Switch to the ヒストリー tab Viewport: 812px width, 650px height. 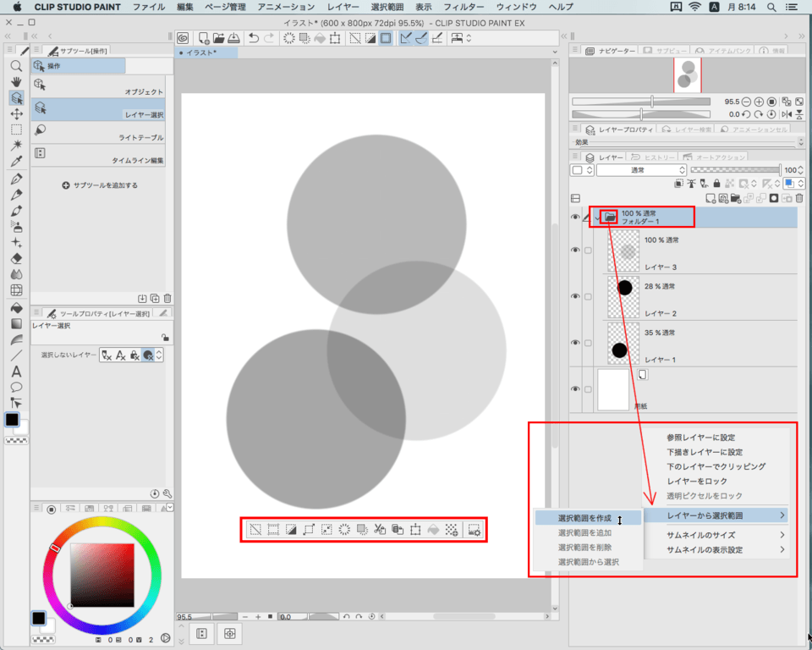tap(654, 157)
